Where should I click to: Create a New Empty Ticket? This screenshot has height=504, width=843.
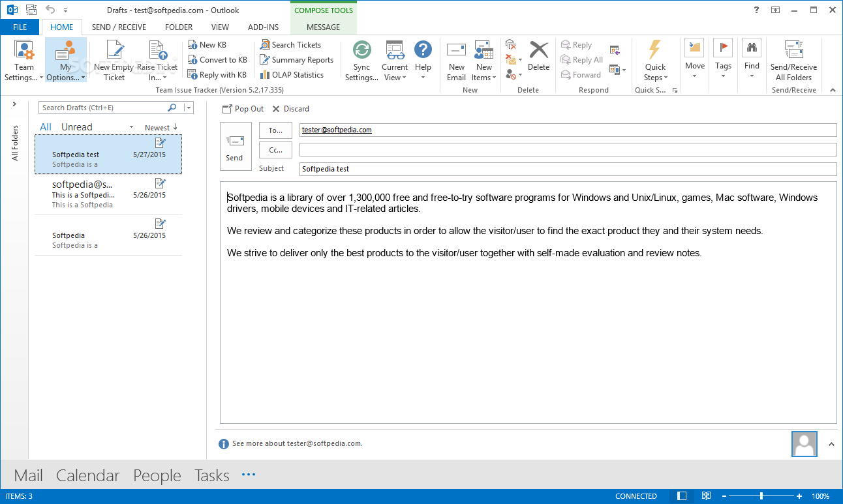coord(114,61)
